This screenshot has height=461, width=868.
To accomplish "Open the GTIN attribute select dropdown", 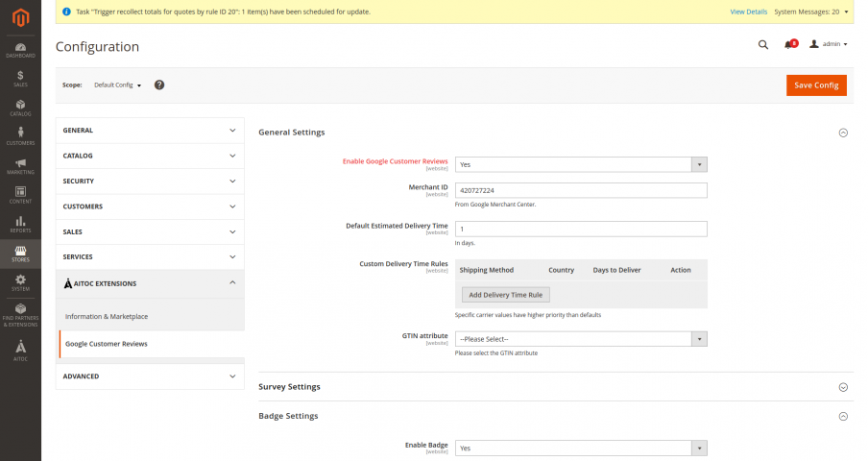I will 581,339.
